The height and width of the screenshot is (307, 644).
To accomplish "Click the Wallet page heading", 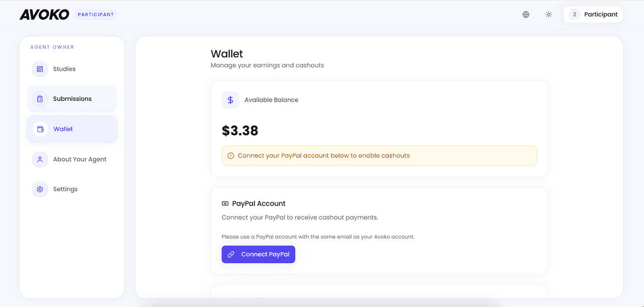I will pyautogui.click(x=227, y=54).
